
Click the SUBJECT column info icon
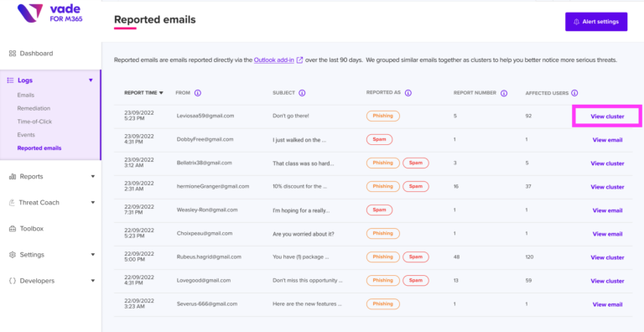click(x=302, y=93)
